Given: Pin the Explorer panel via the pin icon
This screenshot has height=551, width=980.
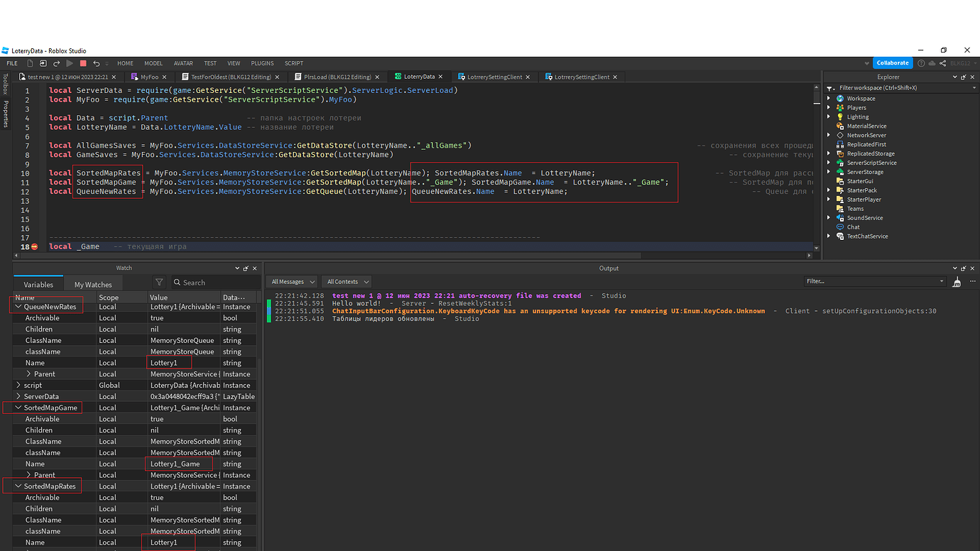Looking at the screenshot, I should (x=963, y=77).
